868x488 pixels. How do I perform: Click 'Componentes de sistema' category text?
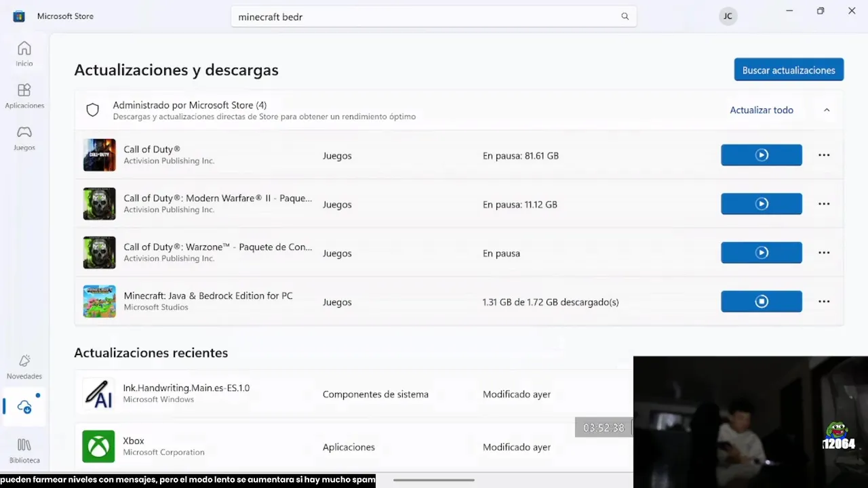coord(376,394)
